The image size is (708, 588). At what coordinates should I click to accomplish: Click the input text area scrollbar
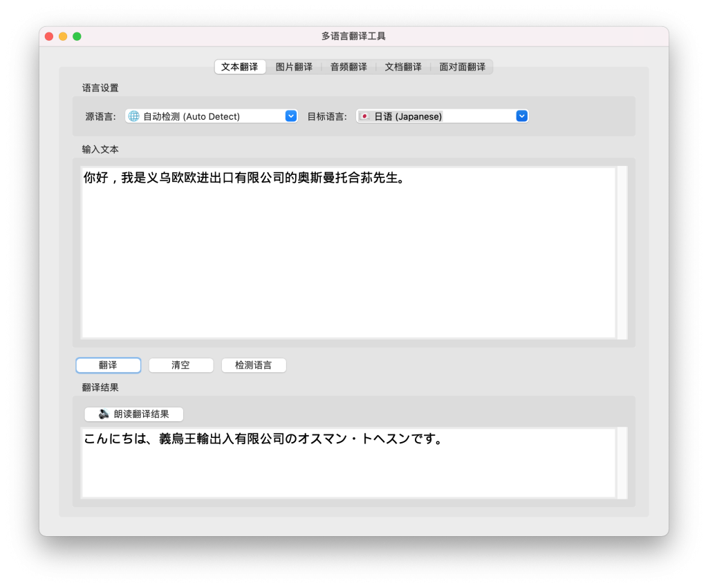pos(622,252)
